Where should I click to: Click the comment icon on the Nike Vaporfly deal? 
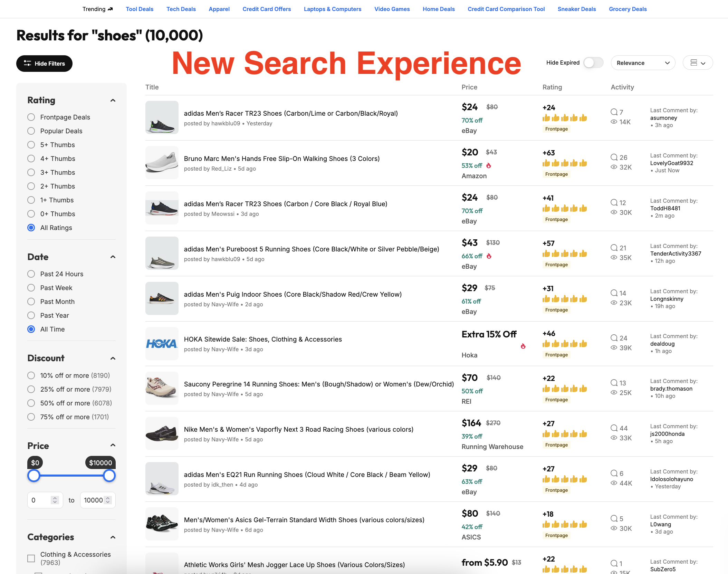point(614,428)
